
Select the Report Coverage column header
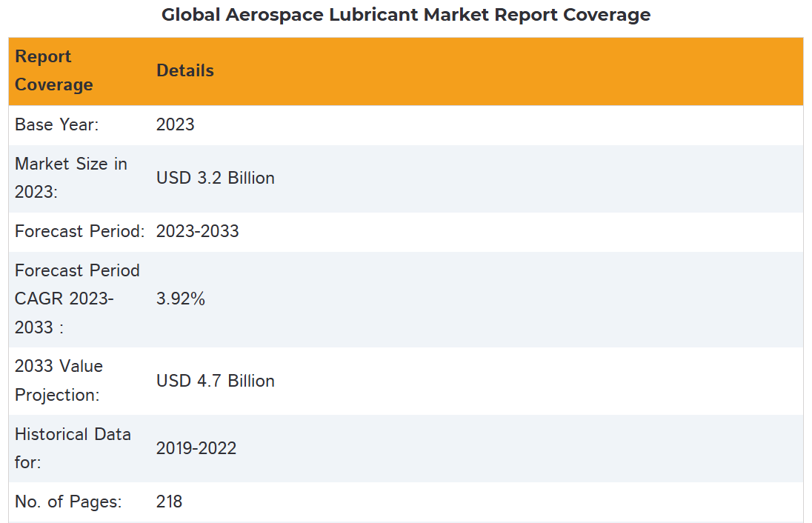54,71
